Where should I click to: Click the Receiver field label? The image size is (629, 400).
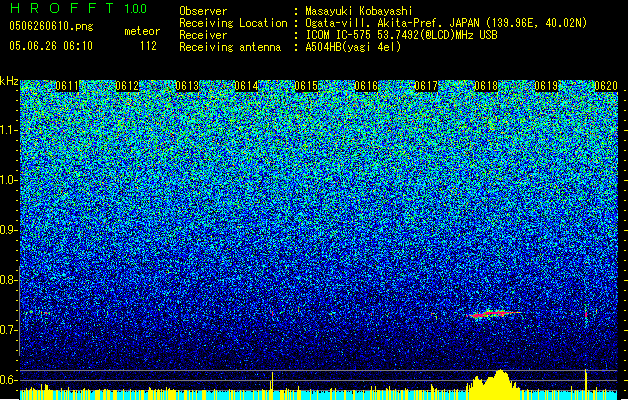(203, 35)
